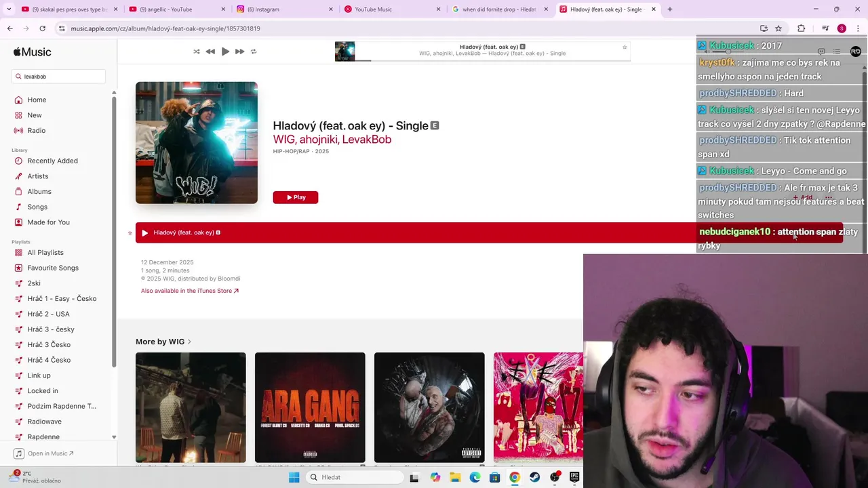Screen dimensions: 868x488
Task: Bookmark this page with star icon
Action: tap(778, 28)
